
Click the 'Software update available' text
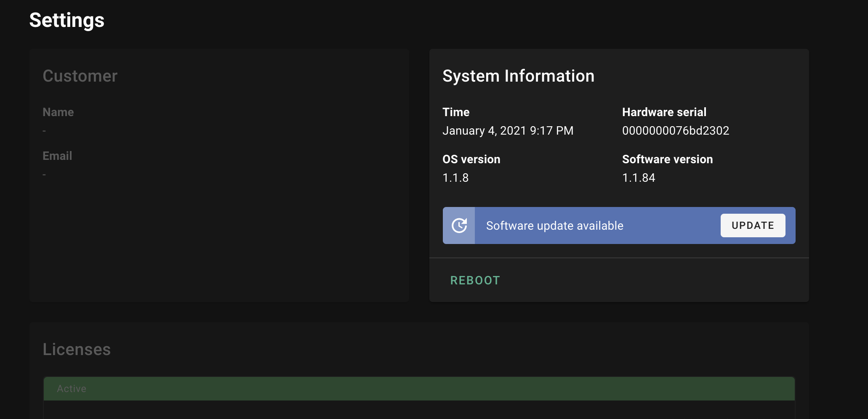555,226
